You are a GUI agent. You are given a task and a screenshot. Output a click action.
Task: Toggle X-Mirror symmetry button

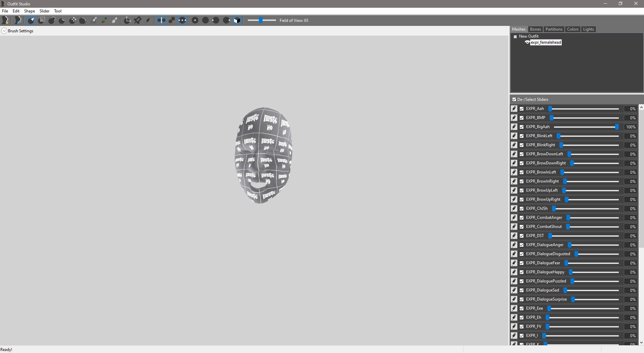tap(161, 21)
